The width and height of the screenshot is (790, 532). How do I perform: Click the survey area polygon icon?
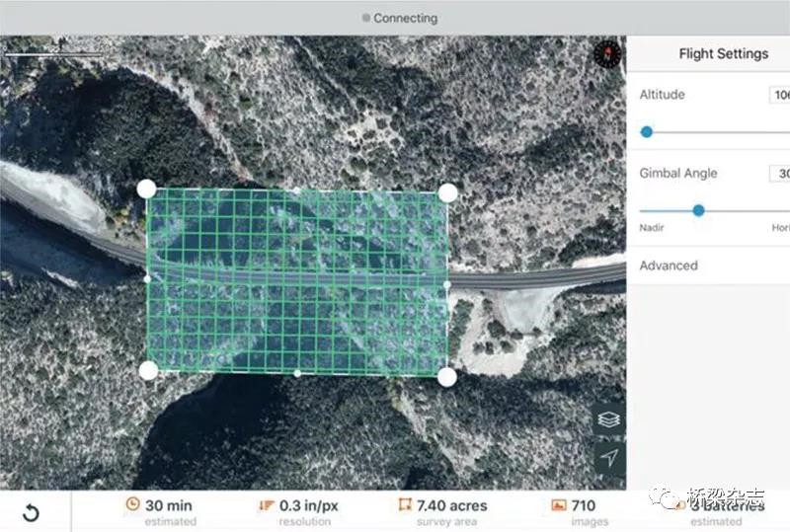pyautogui.click(x=403, y=505)
